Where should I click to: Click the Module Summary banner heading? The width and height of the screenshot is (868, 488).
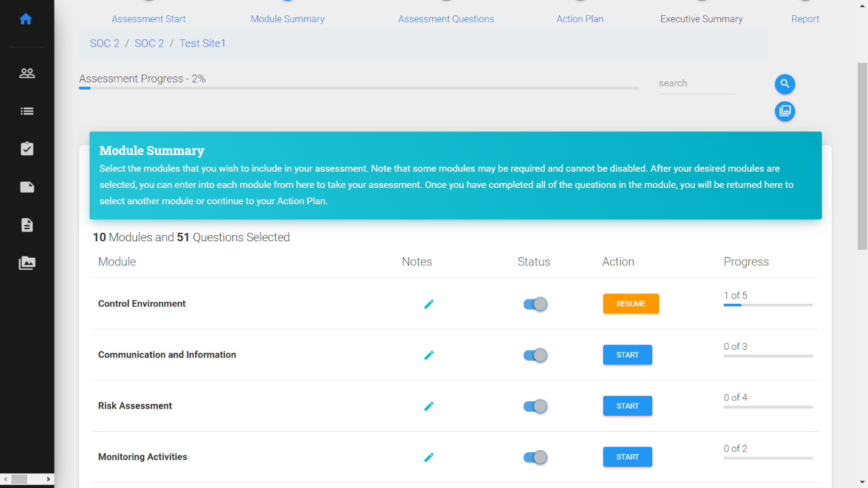click(152, 150)
